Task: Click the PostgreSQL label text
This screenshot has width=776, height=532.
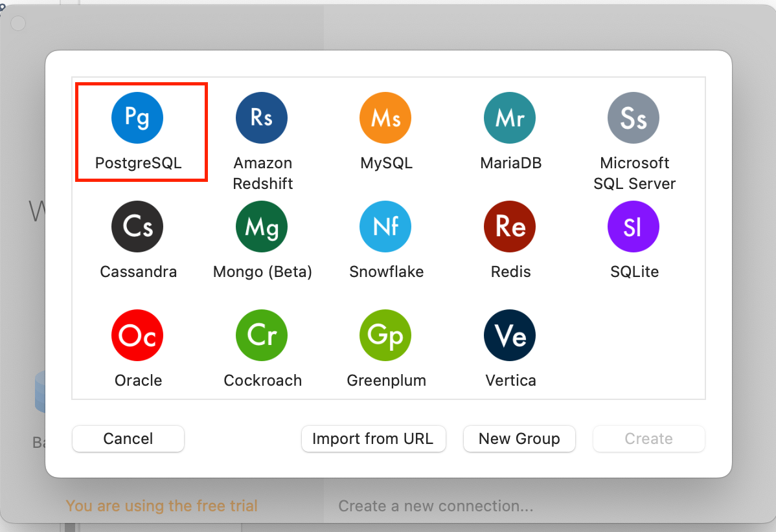Action: click(x=138, y=163)
